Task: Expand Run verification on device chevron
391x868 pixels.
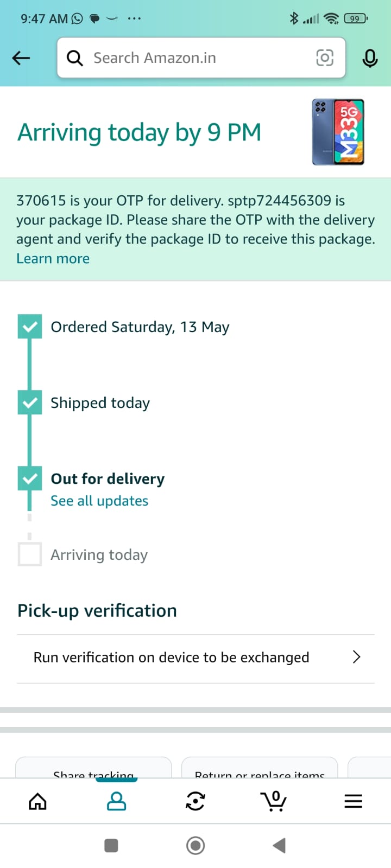Action: [x=356, y=657]
